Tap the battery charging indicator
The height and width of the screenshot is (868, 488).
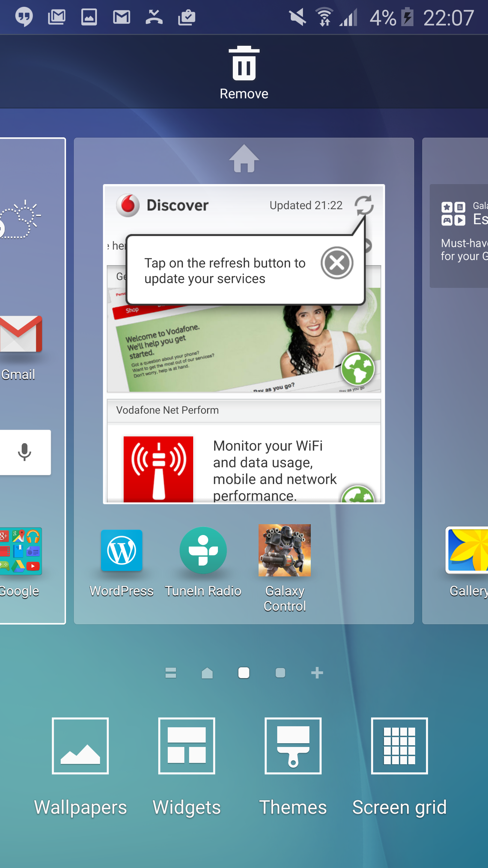click(x=407, y=17)
